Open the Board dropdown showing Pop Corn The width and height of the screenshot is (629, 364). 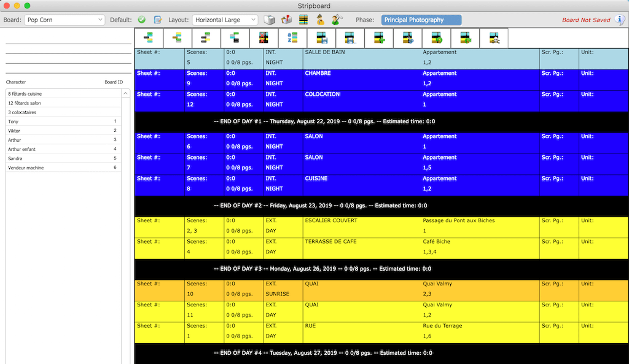click(x=64, y=20)
